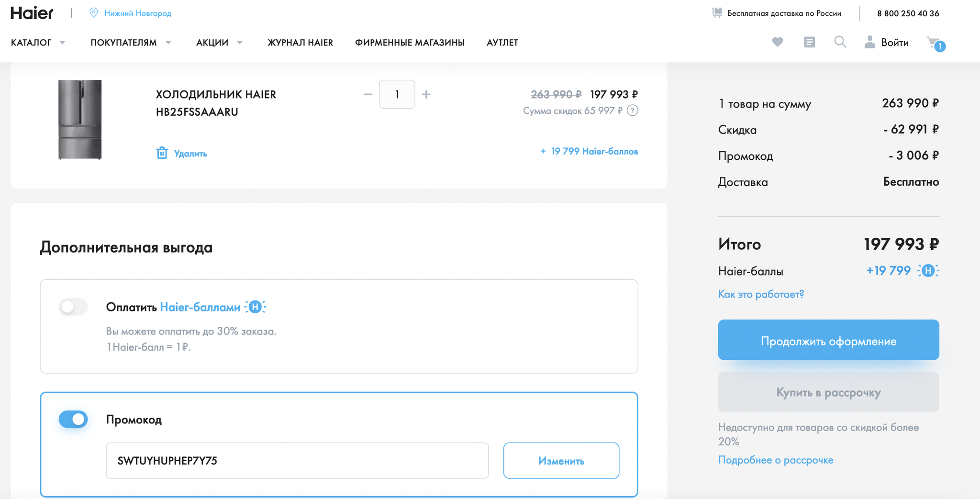Click the Скидка value - 62 991 ₽

tap(911, 129)
